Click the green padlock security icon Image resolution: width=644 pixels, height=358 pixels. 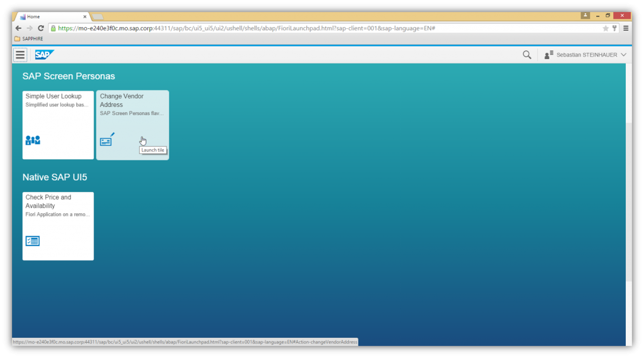coord(53,28)
